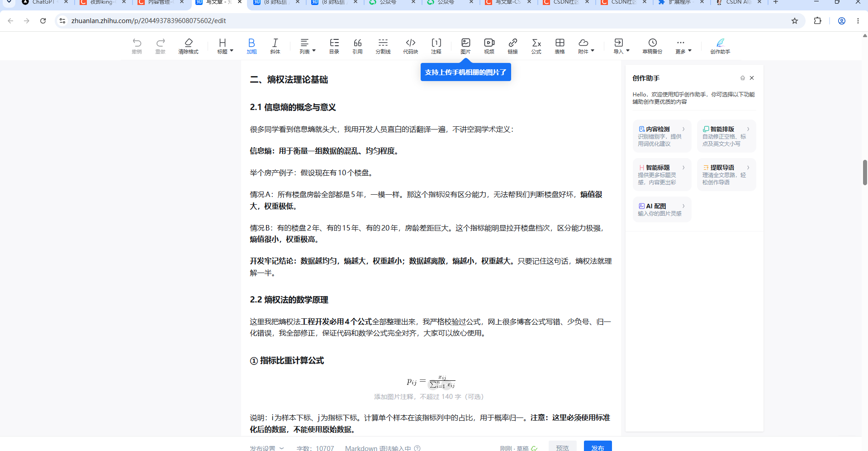
Task: Publish the article with 发布 button
Action: [x=598, y=446]
